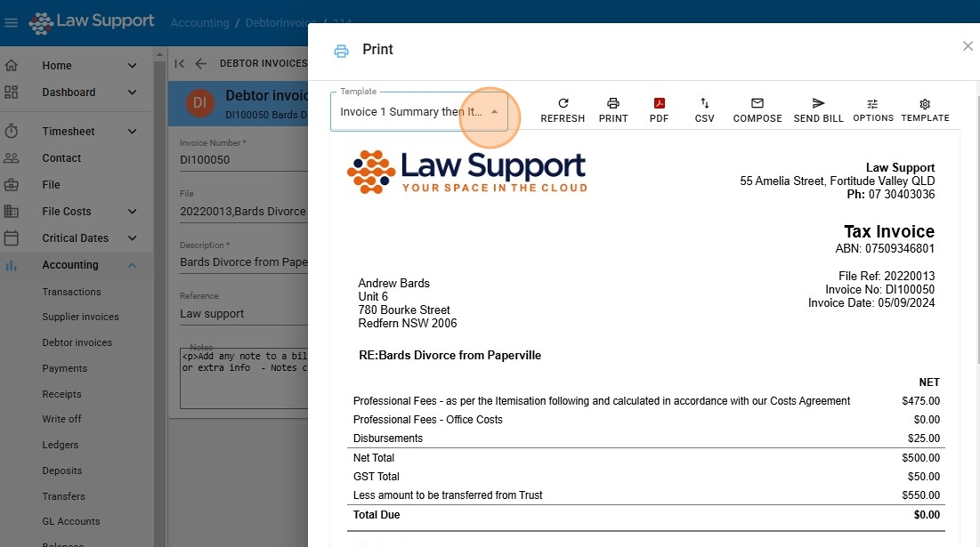Open Payments submenu item
Image resolution: width=980 pixels, height=547 pixels.
[x=64, y=368]
